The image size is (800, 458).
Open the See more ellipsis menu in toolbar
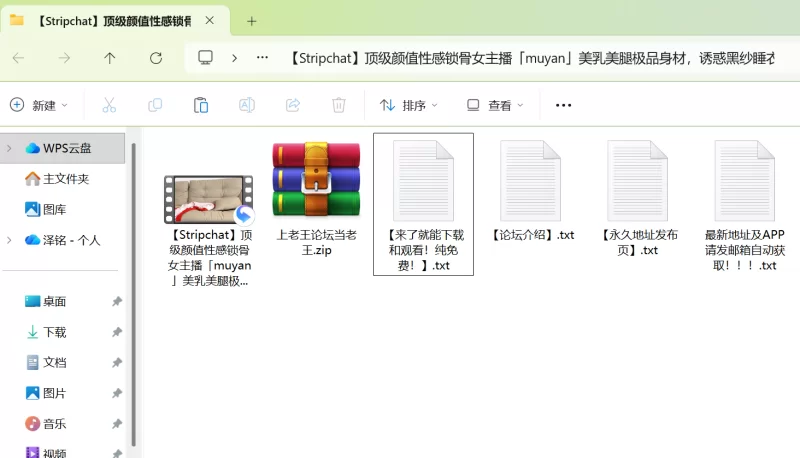point(563,105)
